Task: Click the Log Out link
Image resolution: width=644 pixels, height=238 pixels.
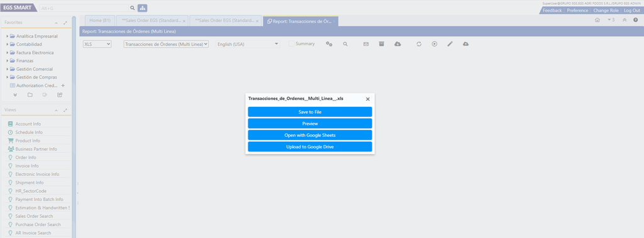Action: pyautogui.click(x=631, y=10)
